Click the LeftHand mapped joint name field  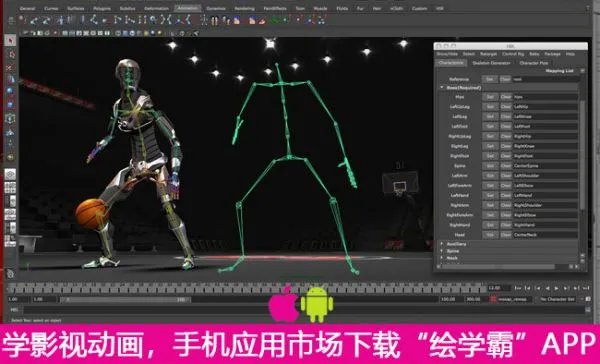[x=545, y=195]
